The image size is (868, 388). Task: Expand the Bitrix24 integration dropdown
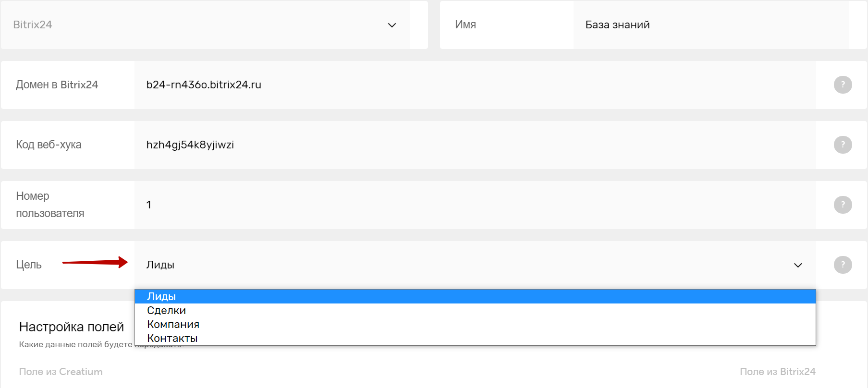pyautogui.click(x=206, y=25)
